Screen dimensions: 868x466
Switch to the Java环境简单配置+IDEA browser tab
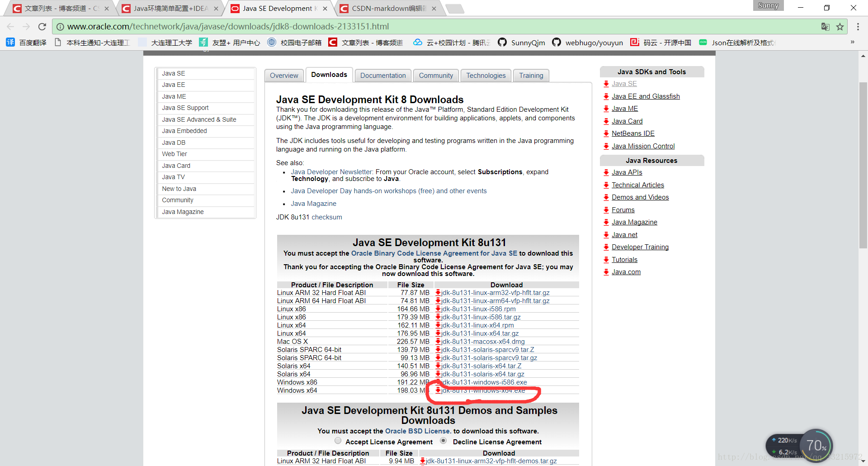tap(170, 9)
